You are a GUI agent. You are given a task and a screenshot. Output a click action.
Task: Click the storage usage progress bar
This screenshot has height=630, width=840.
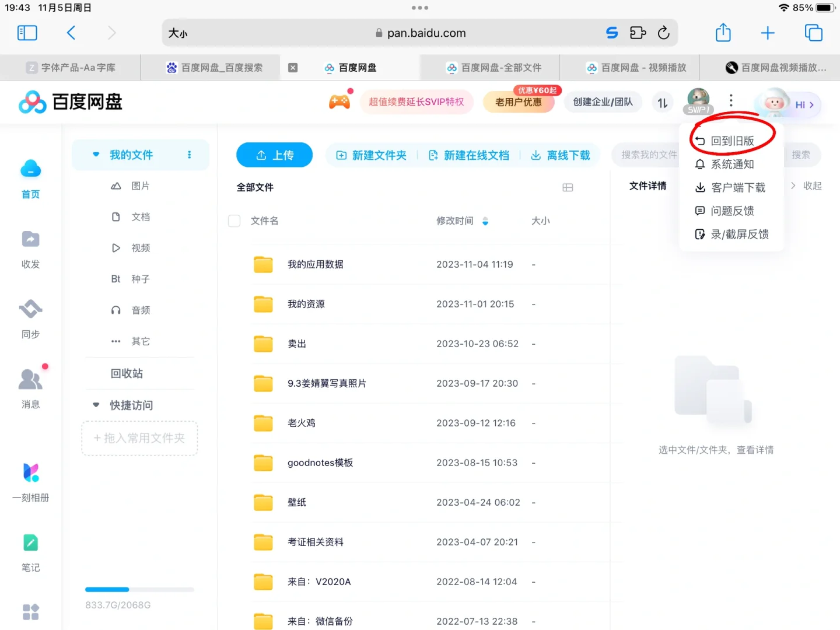[139, 589]
